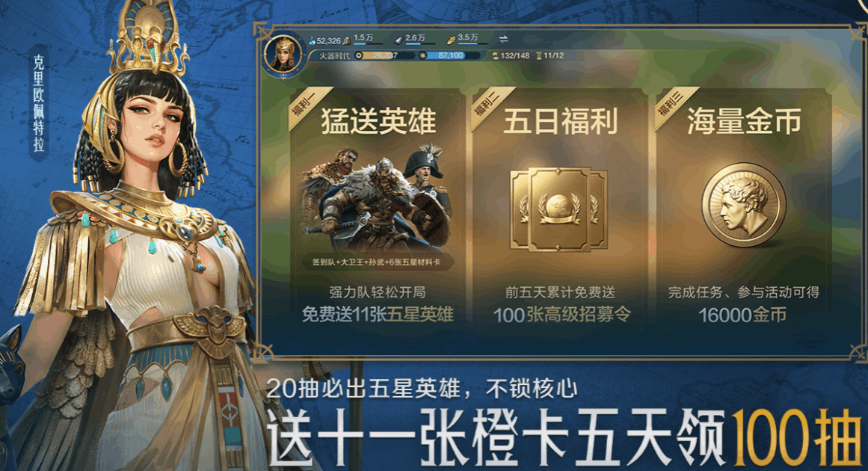The image size is (868, 471).
Task: Select the 火器时代 era label
Action: (x=335, y=56)
